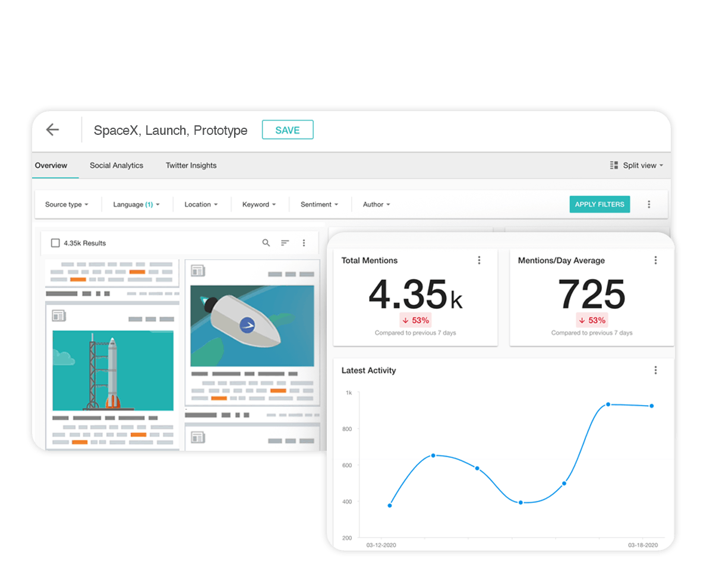Open the results panel kebab menu
Image resolution: width=713 pixels, height=588 pixels.
[x=304, y=243]
